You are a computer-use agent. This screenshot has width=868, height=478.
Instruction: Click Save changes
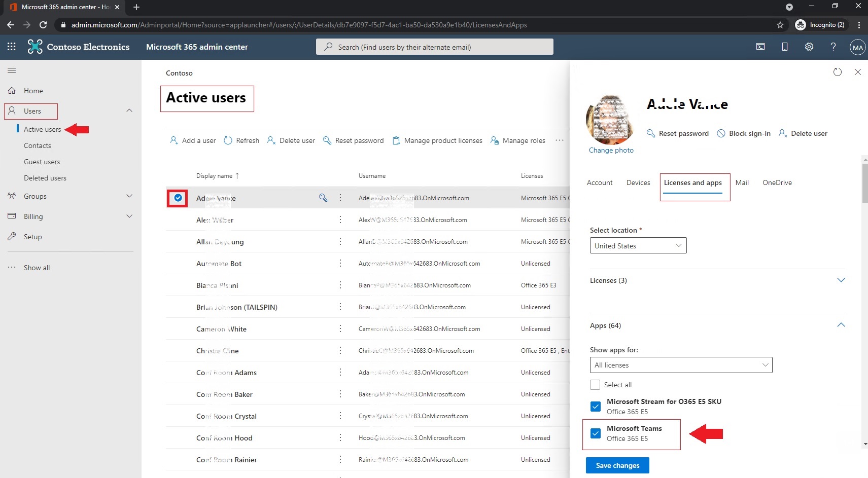pos(617,465)
